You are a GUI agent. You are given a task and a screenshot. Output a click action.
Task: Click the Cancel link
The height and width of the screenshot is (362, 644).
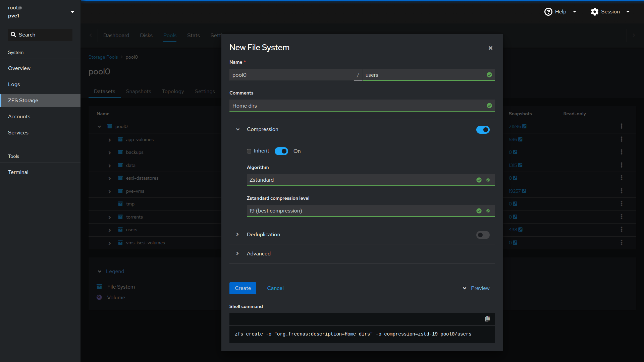(x=275, y=288)
